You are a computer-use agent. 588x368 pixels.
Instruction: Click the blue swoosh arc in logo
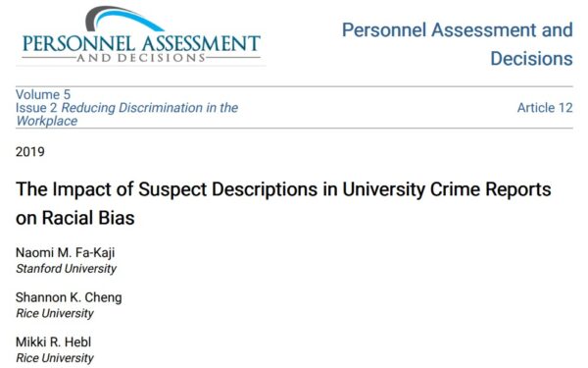125,19
